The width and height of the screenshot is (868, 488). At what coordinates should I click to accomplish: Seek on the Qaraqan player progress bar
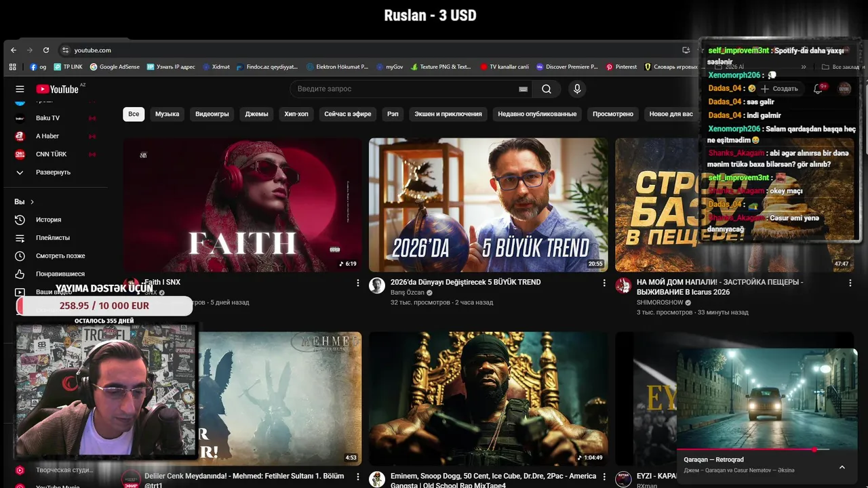tap(767, 449)
